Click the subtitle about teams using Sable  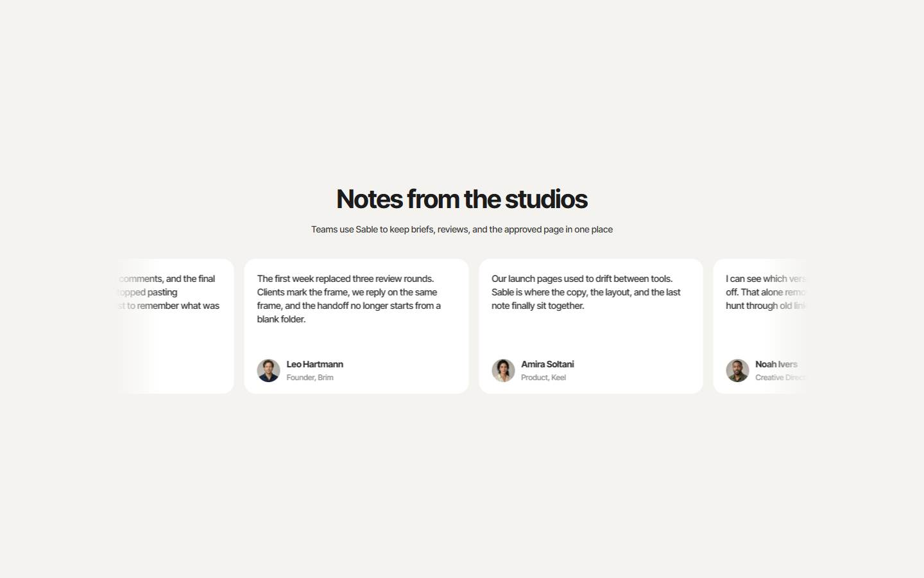pos(462,229)
